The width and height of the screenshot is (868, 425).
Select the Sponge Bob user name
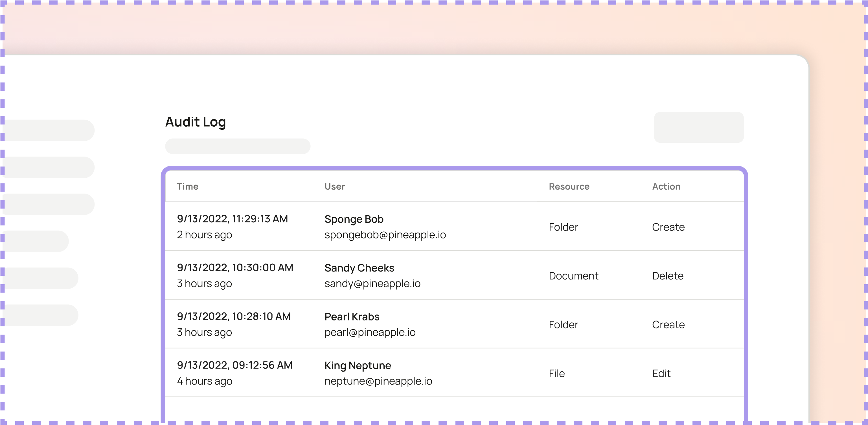click(x=354, y=219)
